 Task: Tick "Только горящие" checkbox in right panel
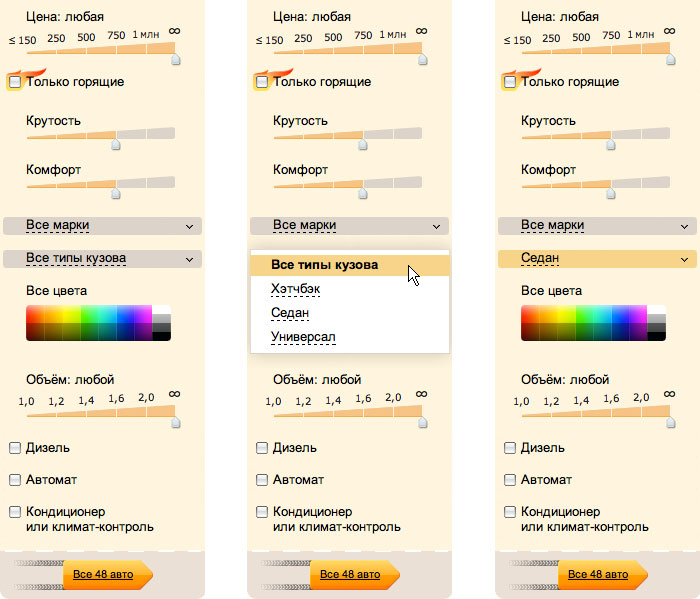click(510, 82)
